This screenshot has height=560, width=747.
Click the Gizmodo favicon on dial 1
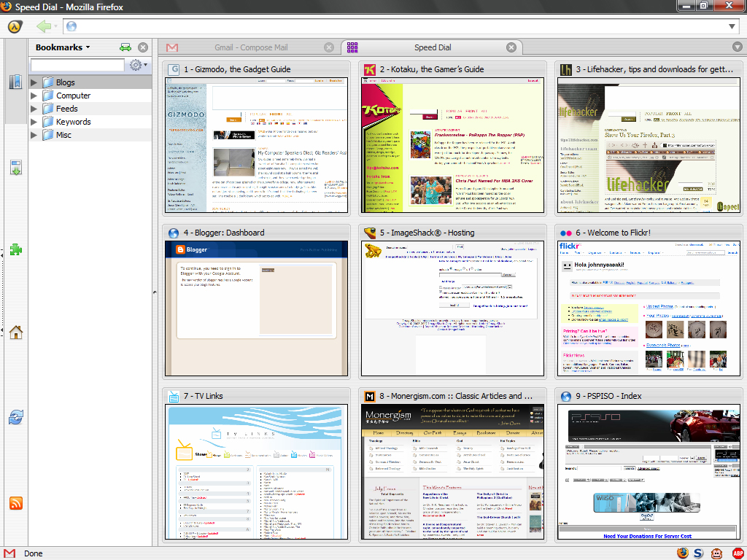tap(174, 69)
